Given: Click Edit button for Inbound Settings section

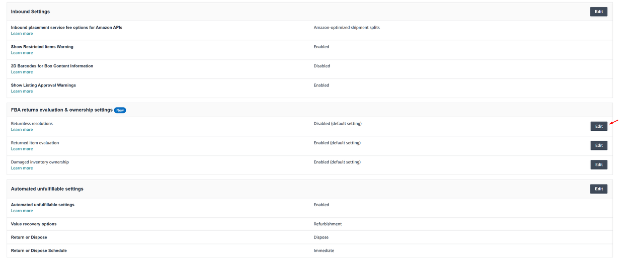Looking at the screenshot, I should 598,12.
